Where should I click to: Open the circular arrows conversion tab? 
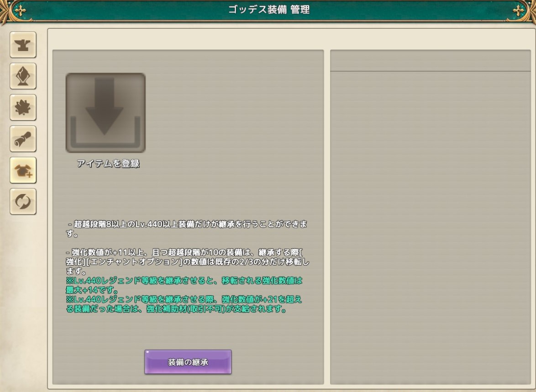coord(23,202)
